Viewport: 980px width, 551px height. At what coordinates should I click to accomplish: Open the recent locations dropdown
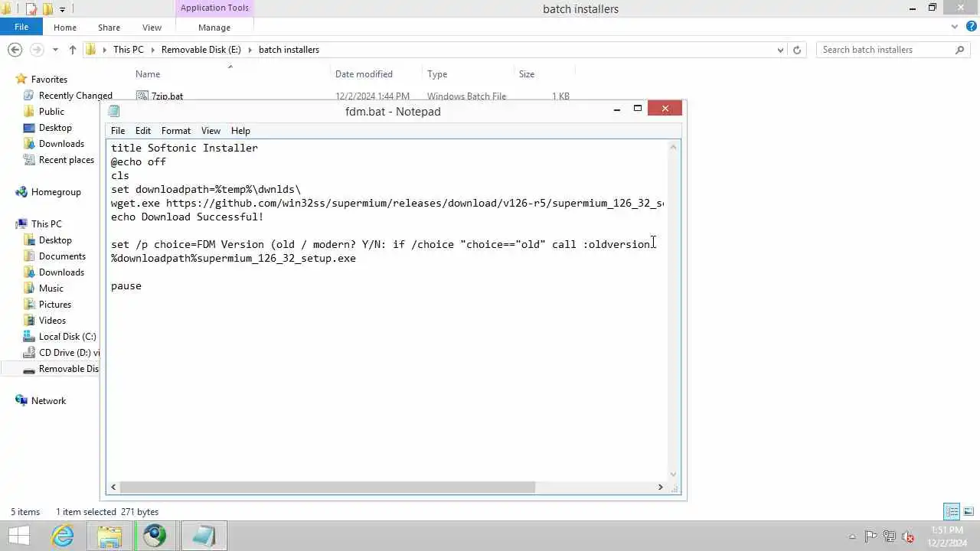55,50
